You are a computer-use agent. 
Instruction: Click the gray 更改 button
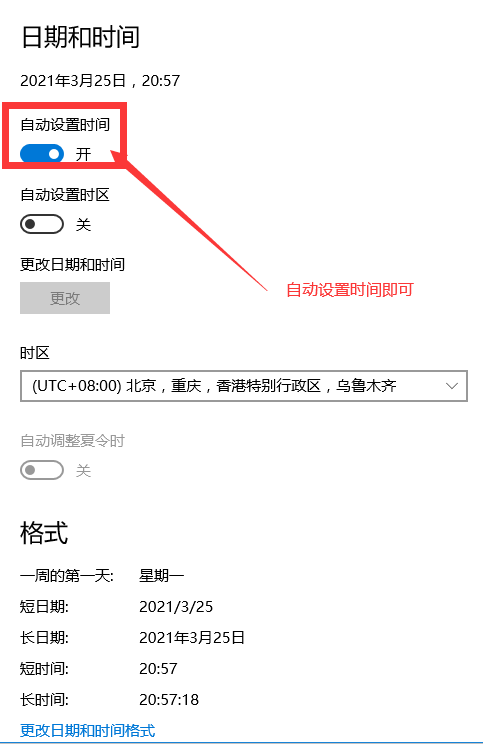click(x=65, y=298)
